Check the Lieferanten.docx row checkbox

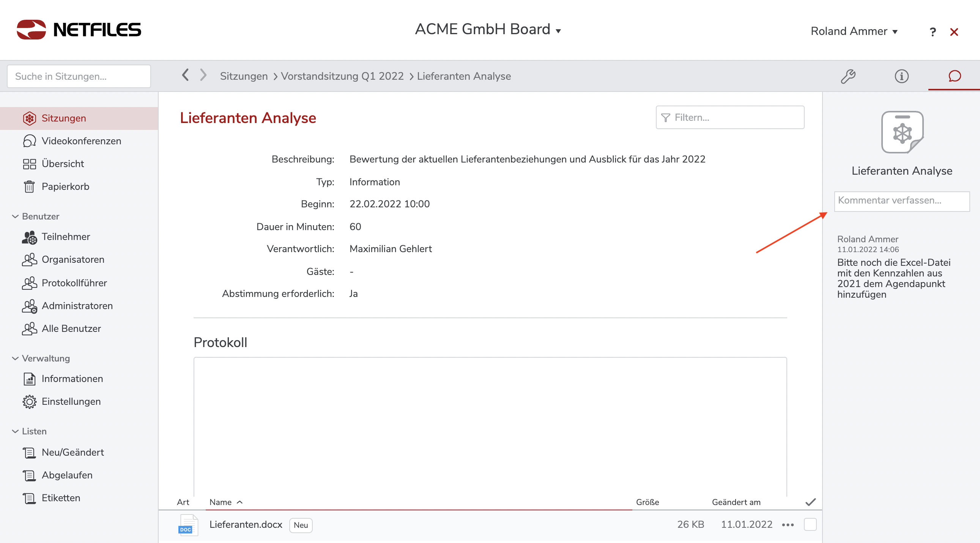click(810, 524)
